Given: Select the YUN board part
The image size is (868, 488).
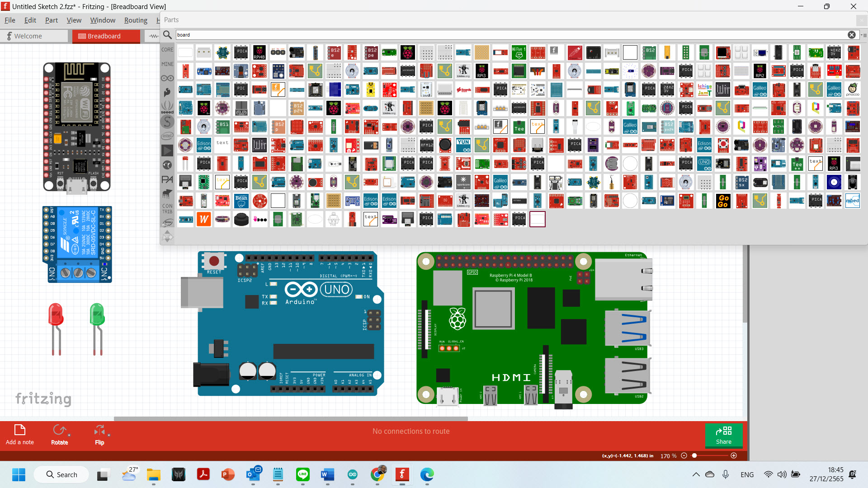Looking at the screenshot, I should pos(463,145).
